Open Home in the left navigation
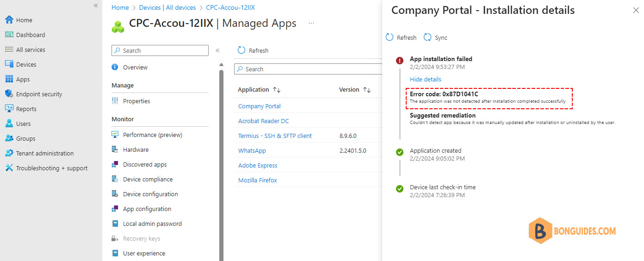This screenshot has width=644, height=261. click(24, 20)
